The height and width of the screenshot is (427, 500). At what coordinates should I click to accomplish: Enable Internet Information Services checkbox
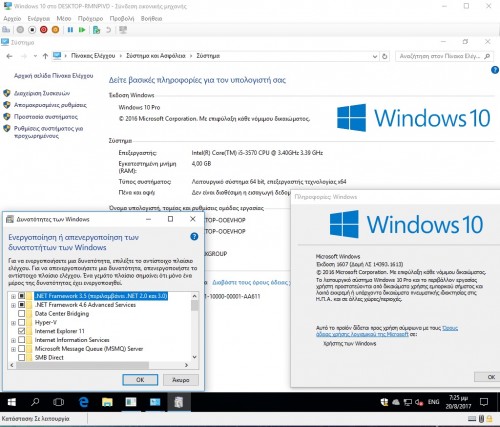tap(21, 340)
